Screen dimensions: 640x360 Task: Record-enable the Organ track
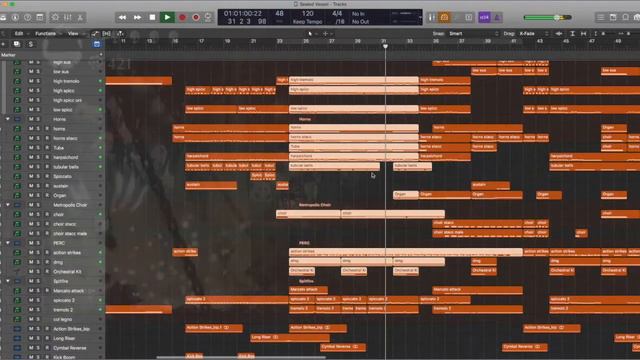pyautogui.click(x=47, y=195)
